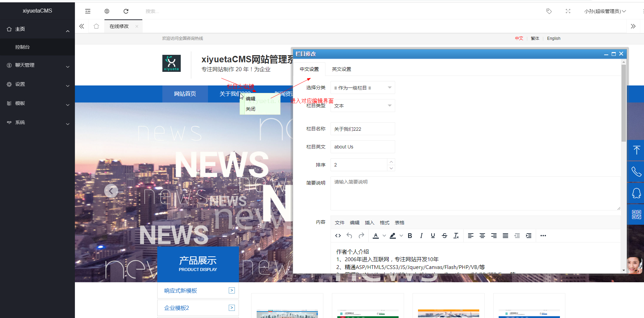
Task: Click the 栏目名称 input field
Action: [x=363, y=129]
